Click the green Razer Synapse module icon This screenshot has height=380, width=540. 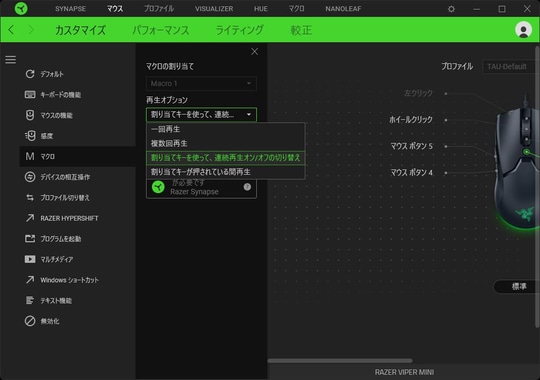tap(158, 187)
